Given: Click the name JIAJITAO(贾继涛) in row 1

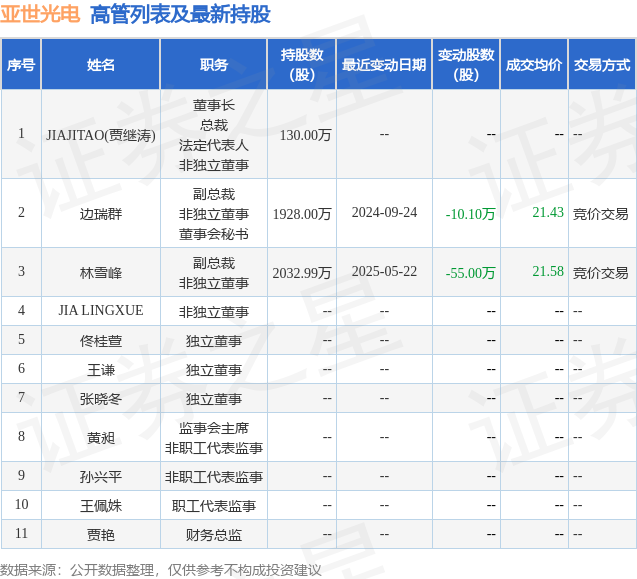Looking at the screenshot, I should point(101,135).
